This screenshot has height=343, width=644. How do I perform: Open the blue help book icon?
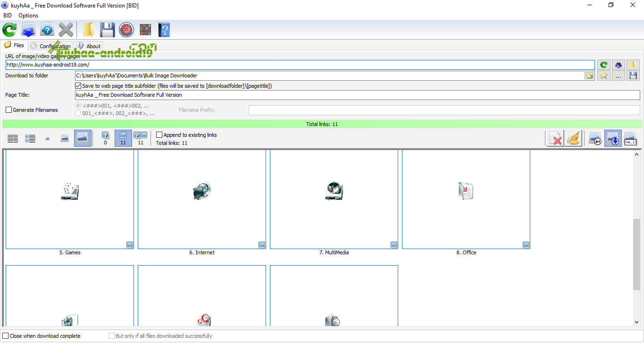(x=164, y=30)
